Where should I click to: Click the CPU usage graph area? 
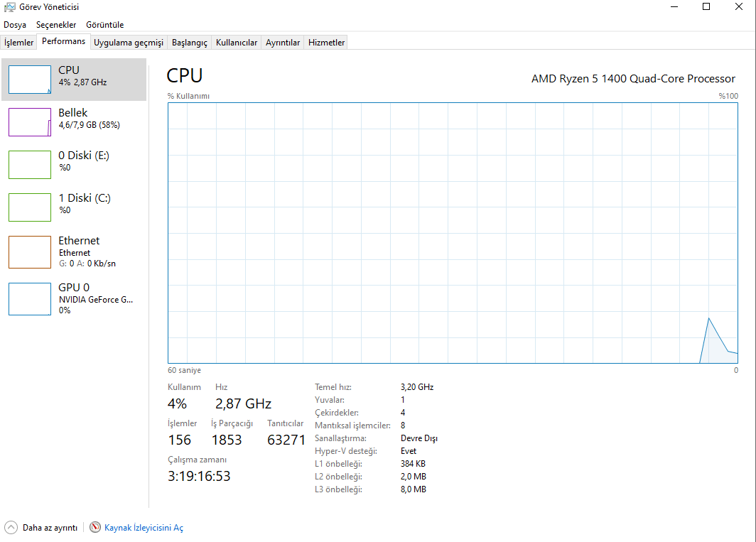click(x=453, y=233)
